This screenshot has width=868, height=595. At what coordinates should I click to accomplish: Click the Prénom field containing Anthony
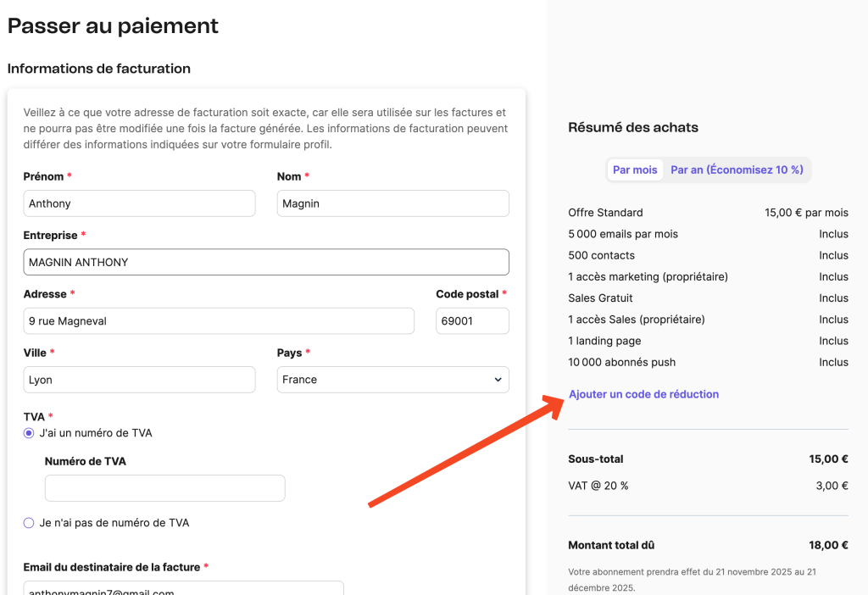pos(139,203)
